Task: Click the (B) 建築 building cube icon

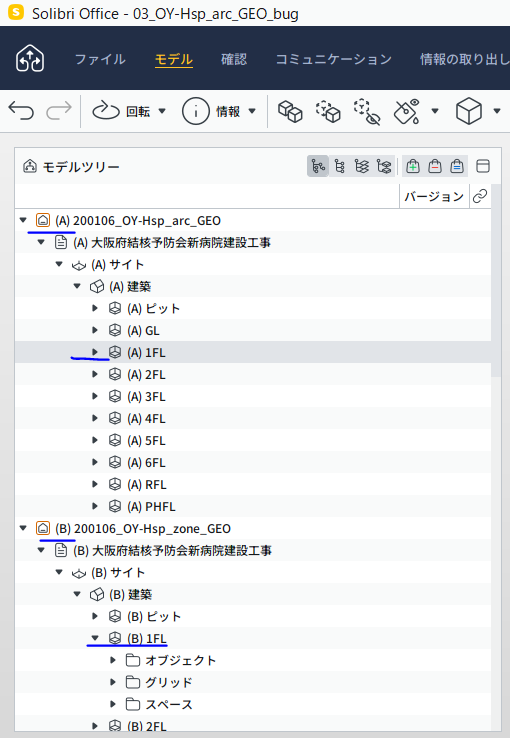Action: click(x=97, y=595)
